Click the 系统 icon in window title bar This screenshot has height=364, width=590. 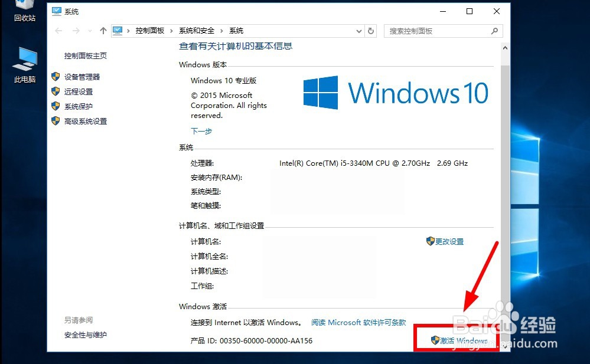57,10
